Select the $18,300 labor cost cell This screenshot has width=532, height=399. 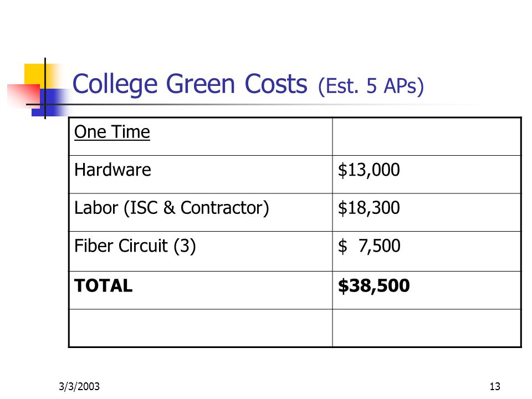click(x=369, y=208)
